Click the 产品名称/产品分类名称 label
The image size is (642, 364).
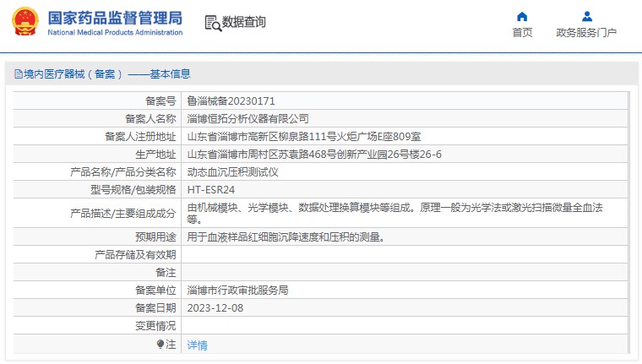click(x=122, y=172)
